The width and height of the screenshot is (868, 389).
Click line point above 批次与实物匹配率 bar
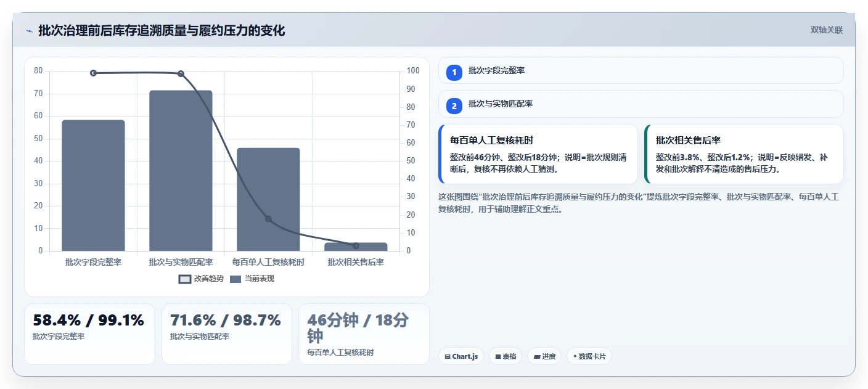(181, 73)
